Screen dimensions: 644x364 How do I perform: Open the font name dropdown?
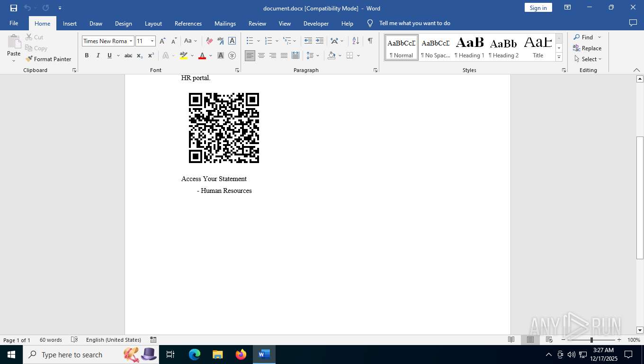[x=131, y=41]
